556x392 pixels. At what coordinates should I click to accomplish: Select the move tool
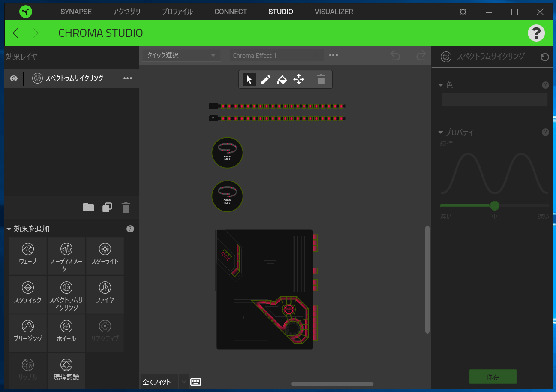point(298,79)
